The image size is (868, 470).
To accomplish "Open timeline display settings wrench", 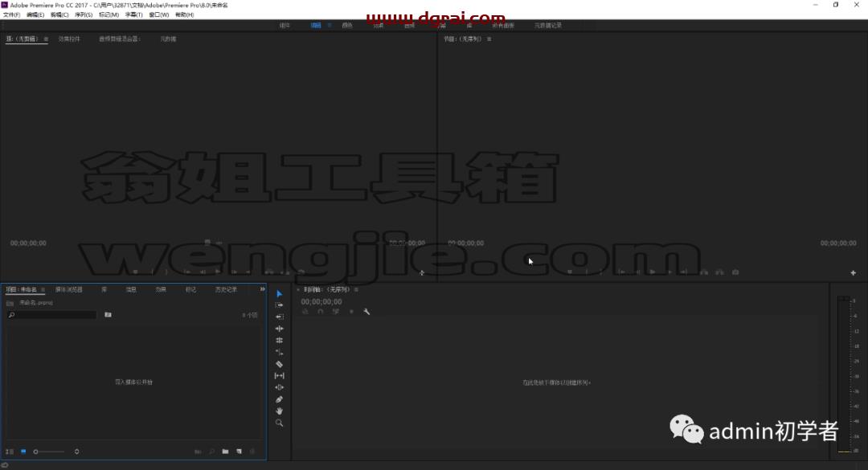I will pyautogui.click(x=366, y=312).
